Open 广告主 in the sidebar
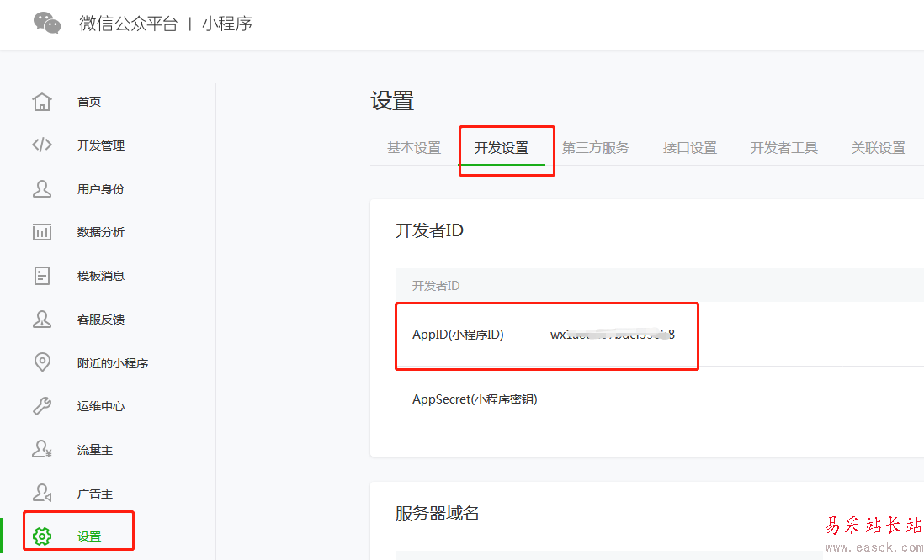The width and height of the screenshot is (924, 560). tap(95, 494)
